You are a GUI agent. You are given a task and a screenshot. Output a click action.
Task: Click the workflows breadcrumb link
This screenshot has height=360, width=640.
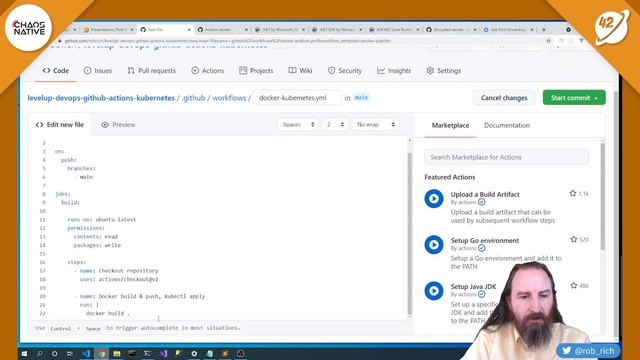[x=229, y=98]
